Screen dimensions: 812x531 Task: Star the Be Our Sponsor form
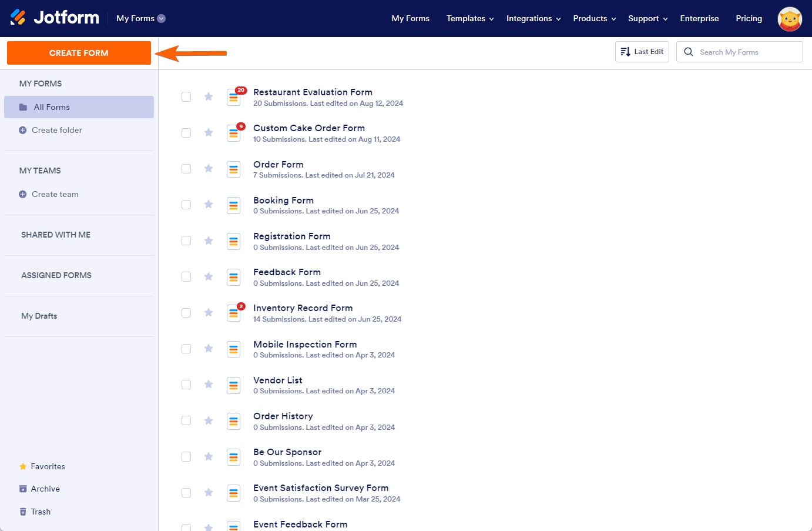point(209,456)
